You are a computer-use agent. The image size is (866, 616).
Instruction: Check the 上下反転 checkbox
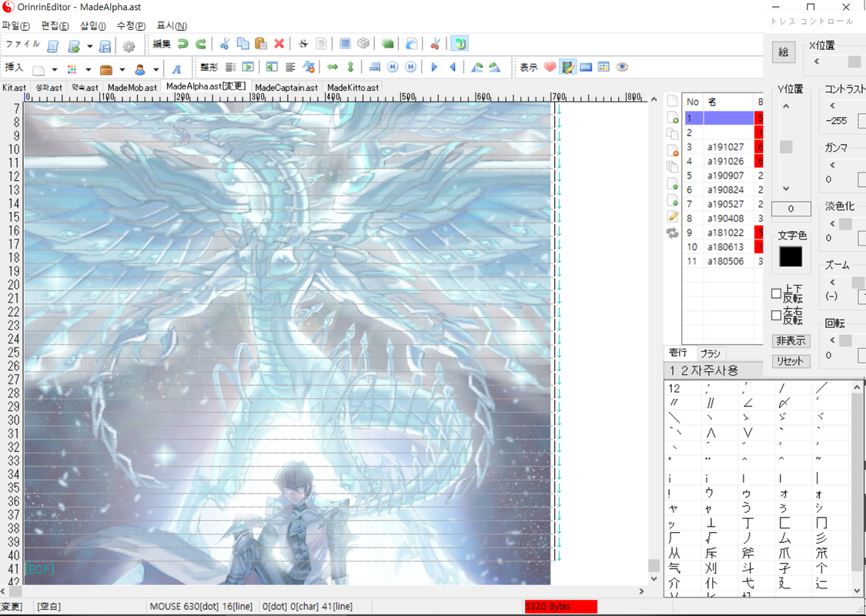coord(776,293)
